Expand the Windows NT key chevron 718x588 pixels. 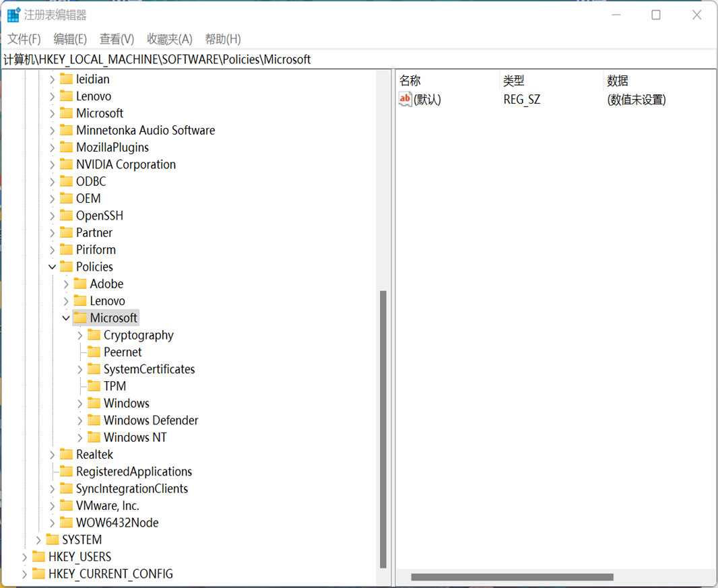(x=79, y=437)
